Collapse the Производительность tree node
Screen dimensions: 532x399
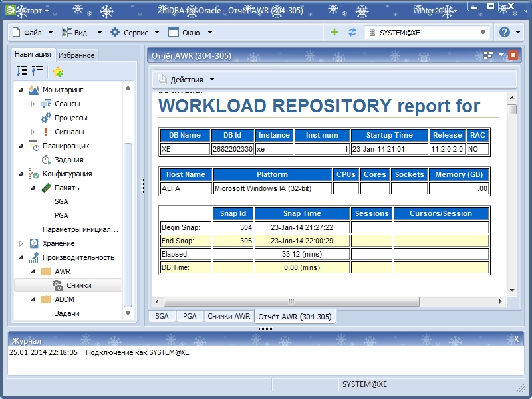point(21,257)
